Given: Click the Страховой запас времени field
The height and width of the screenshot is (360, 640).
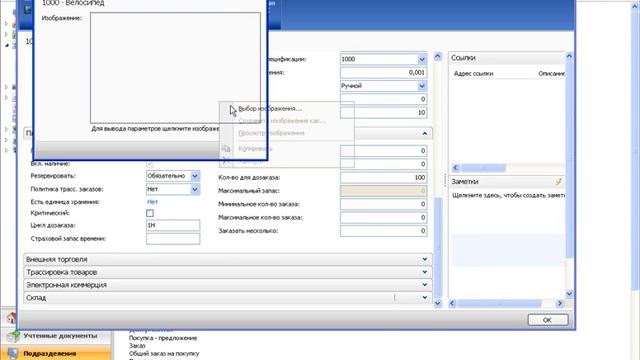Looking at the screenshot, I should click(173, 239).
